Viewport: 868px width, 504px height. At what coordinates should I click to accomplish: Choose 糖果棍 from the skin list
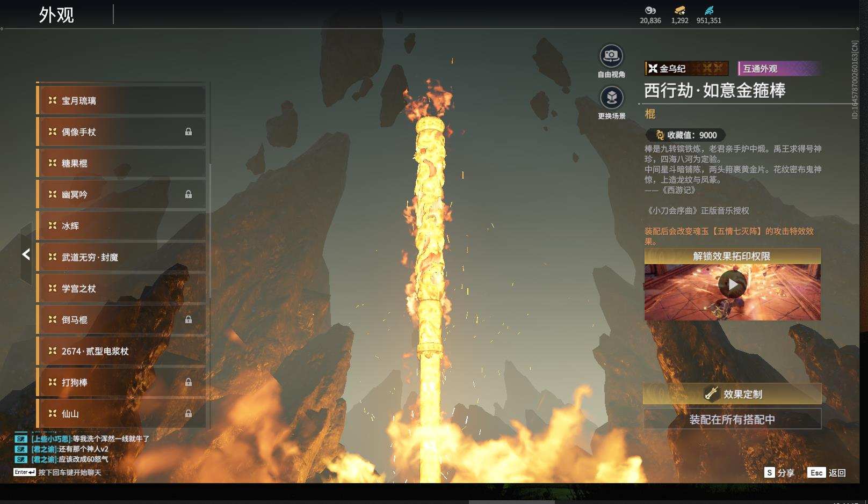[121, 163]
